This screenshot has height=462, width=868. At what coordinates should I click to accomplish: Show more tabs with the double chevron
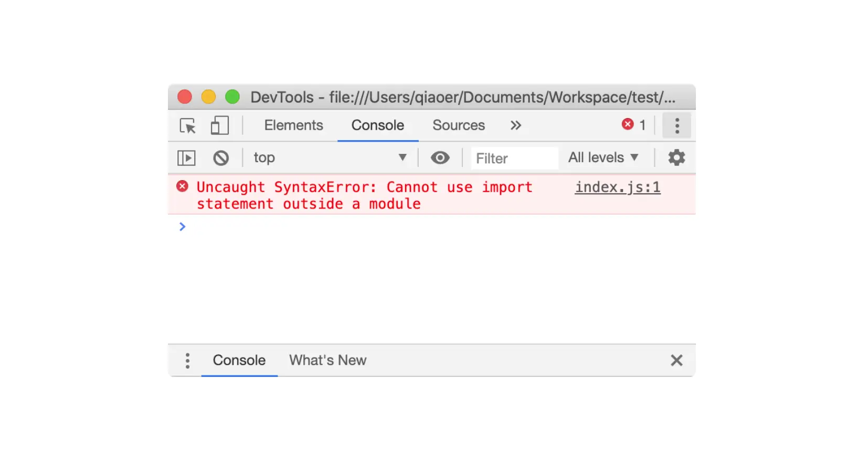point(516,125)
